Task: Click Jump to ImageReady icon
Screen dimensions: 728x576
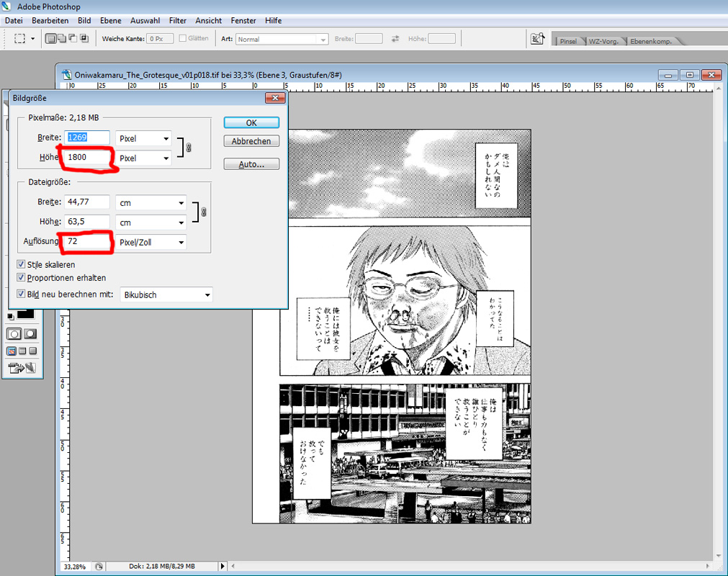Action: click(22, 368)
